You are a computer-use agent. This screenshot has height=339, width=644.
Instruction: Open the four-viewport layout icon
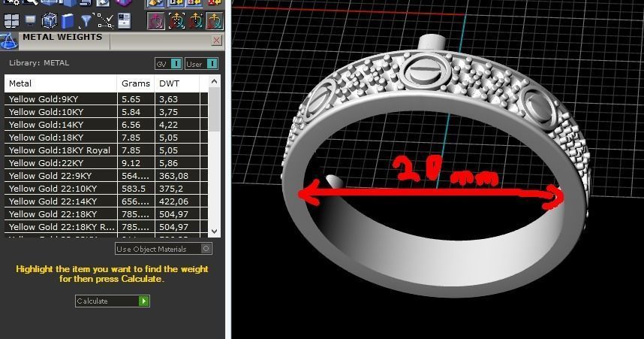[11, 20]
